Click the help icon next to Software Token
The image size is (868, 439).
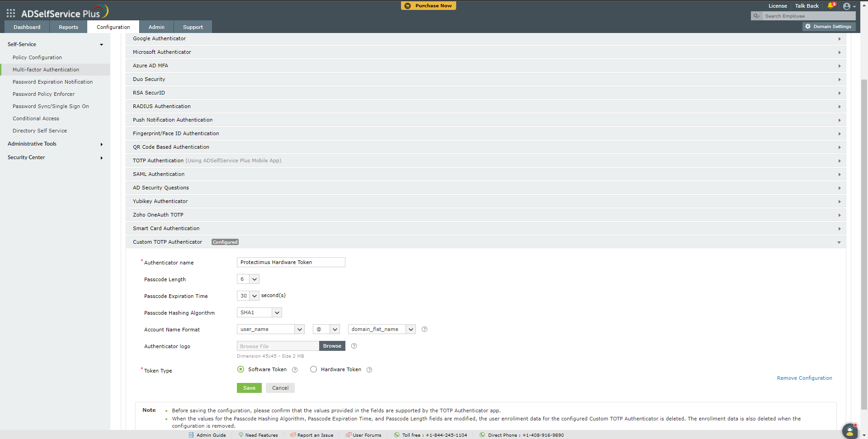[x=295, y=370]
